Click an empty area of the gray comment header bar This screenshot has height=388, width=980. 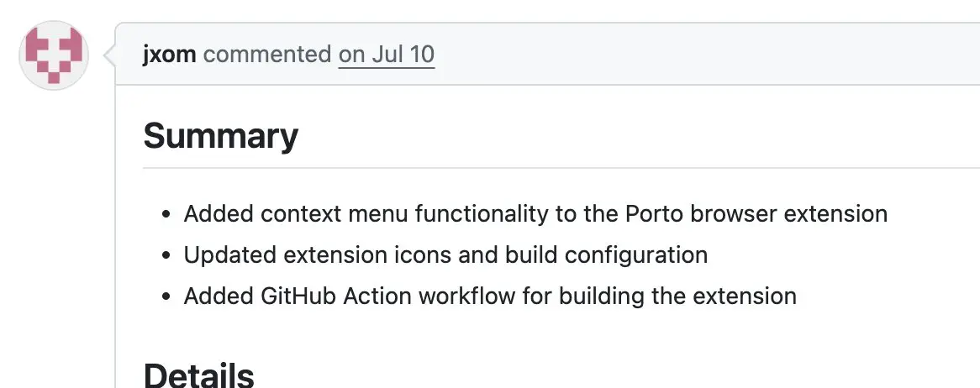click(706, 55)
